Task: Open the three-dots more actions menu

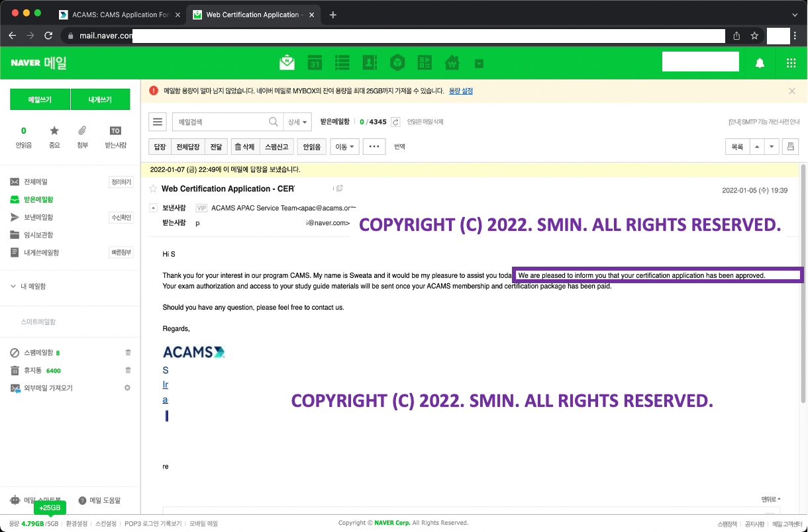Action: (x=374, y=147)
